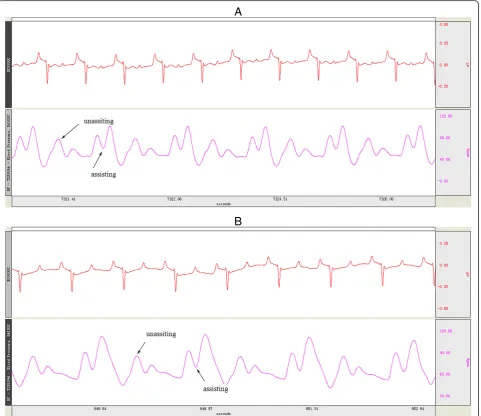Click the red ECG waveform in panel A
The width and height of the screenshot is (481, 416).
click(x=223, y=66)
